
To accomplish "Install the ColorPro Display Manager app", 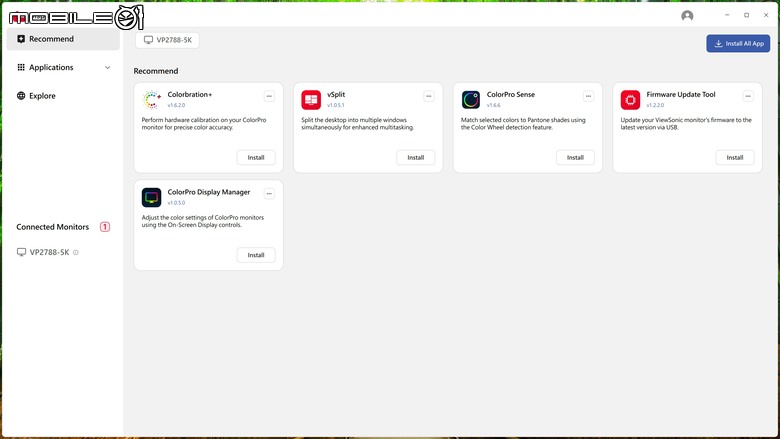I will point(256,255).
